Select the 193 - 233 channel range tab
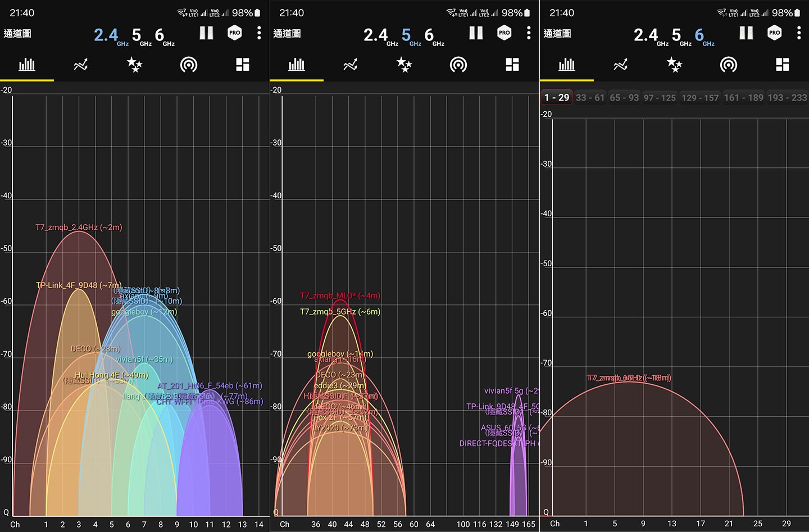 pyautogui.click(x=787, y=98)
